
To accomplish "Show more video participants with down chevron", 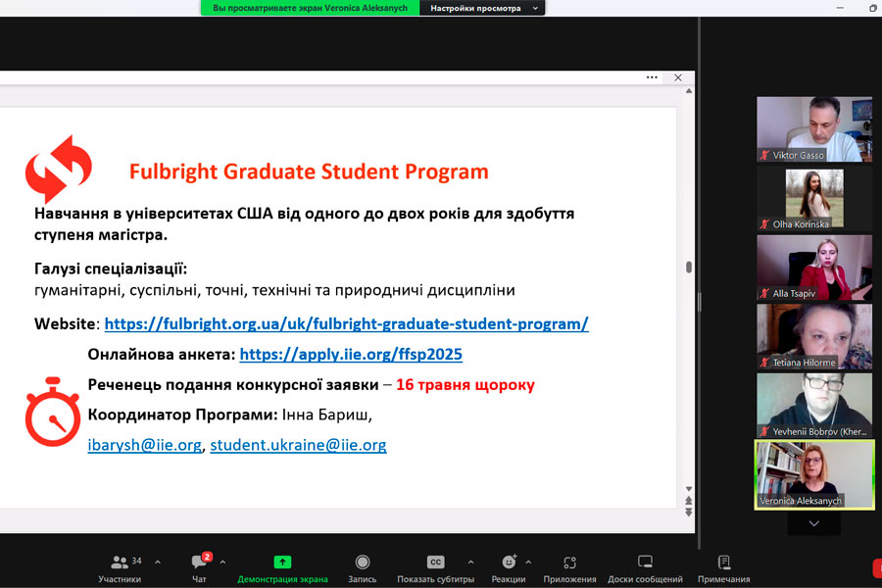I will click(x=814, y=523).
